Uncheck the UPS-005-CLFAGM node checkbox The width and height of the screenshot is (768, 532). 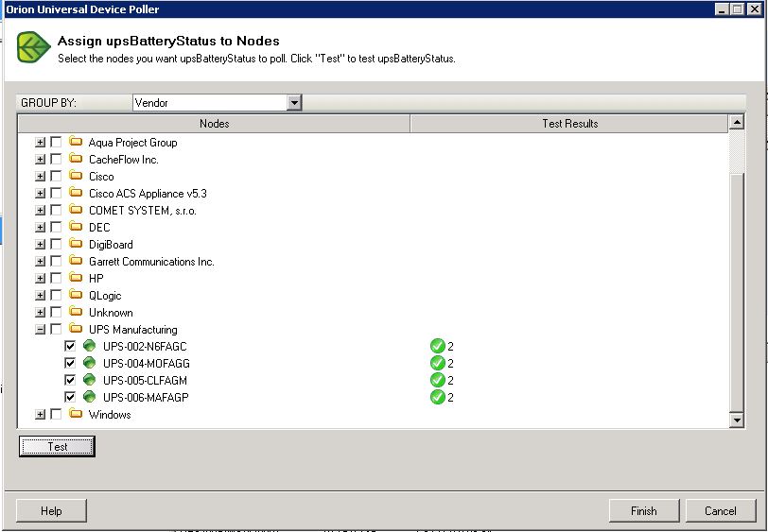click(70, 380)
